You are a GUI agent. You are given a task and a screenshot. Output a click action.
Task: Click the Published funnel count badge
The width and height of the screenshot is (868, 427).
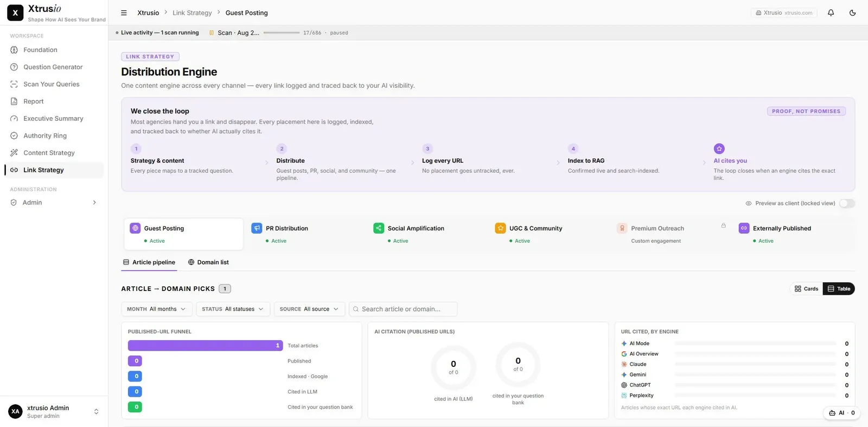[x=135, y=361]
